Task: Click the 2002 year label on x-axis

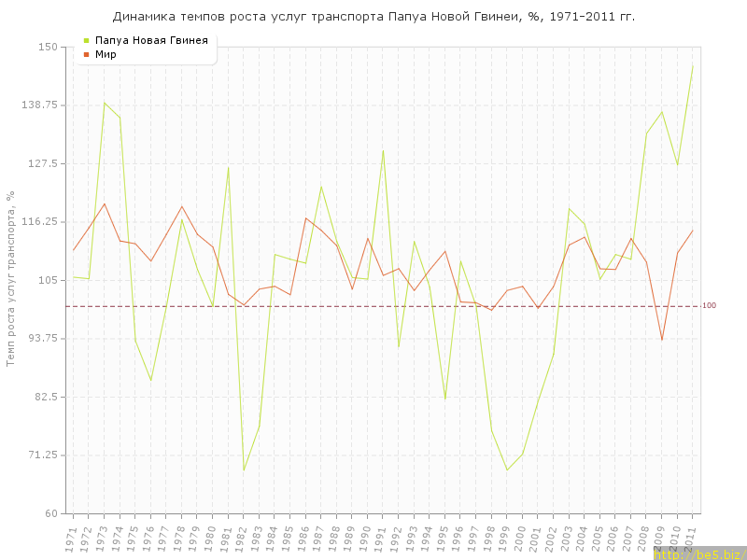Action: tap(553, 538)
